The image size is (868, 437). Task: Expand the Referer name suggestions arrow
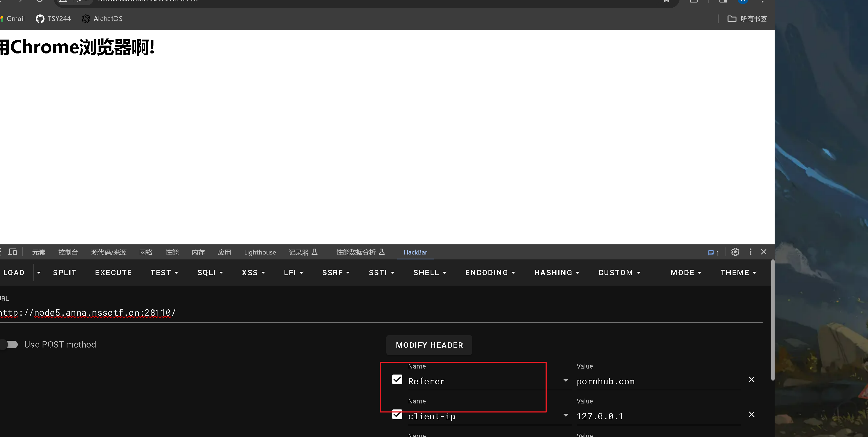click(x=565, y=380)
